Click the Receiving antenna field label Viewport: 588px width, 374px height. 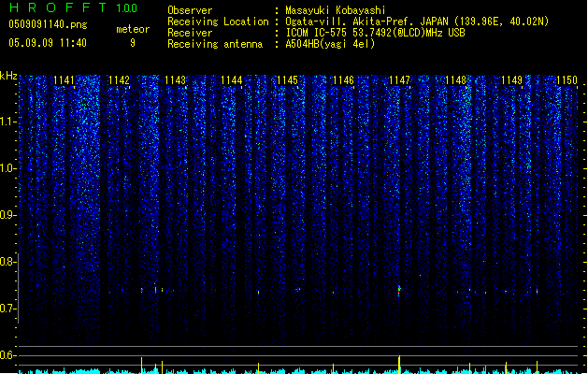coord(215,44)
